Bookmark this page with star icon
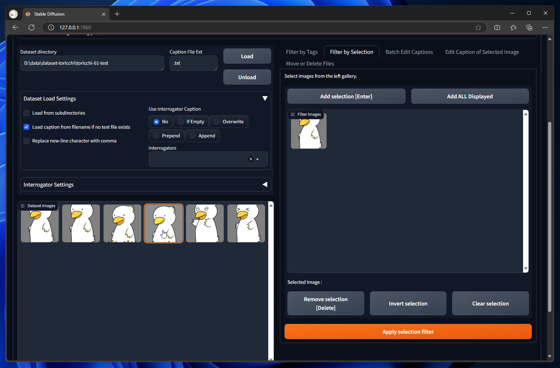Image resolution: width=560 pixels, height=368 pixels. 478,28
